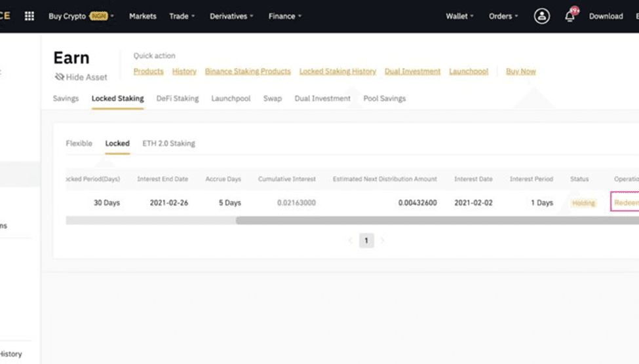This screenshot has width=639, height=364.
Task: Expand the Wallet dropdown menu
Action: 459,16
